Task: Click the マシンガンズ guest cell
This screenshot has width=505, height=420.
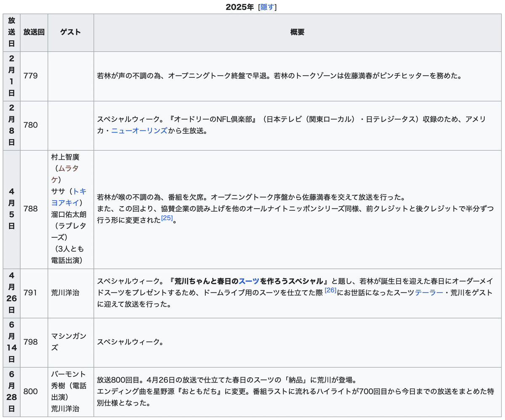Action: coord(70,342)
